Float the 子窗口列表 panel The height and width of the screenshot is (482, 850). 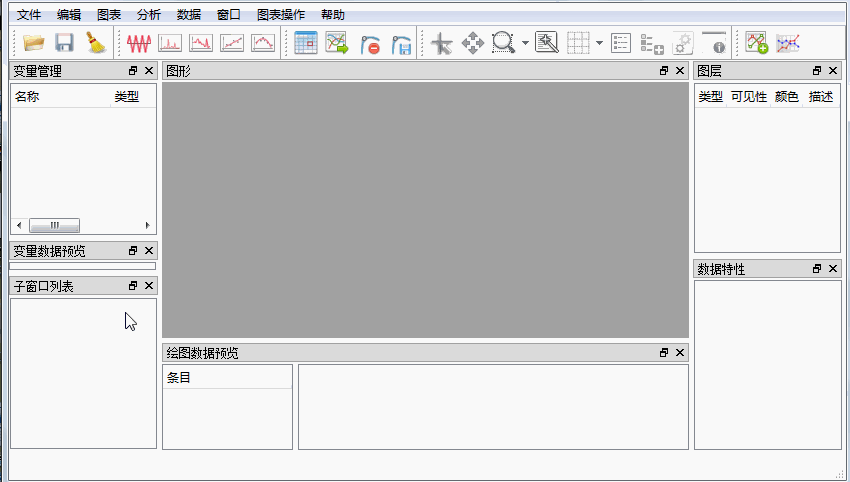[133, 286]
